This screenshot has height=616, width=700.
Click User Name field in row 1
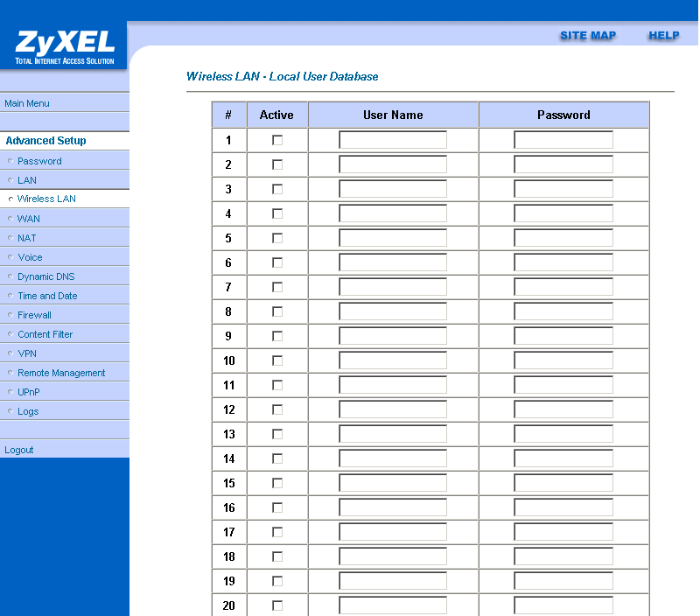[393, 140]
